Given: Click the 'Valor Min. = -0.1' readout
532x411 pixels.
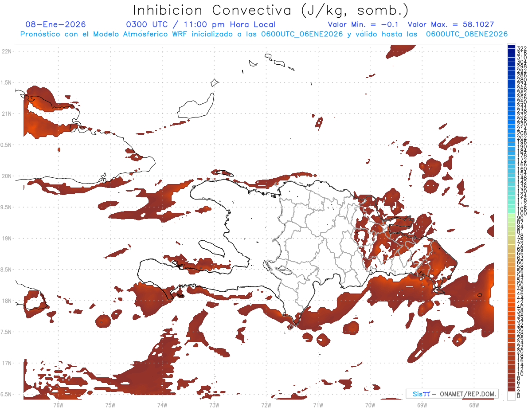Looking at the screenshot, I should 363,24.
